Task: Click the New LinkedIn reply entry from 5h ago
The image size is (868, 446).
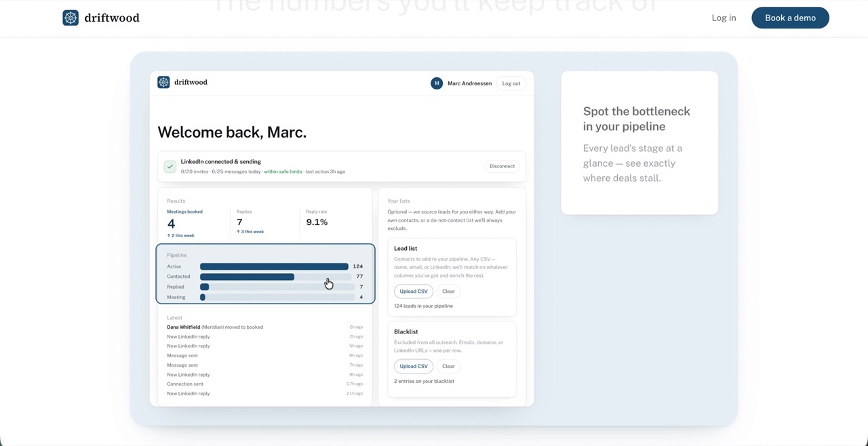Action: point(264,346)
